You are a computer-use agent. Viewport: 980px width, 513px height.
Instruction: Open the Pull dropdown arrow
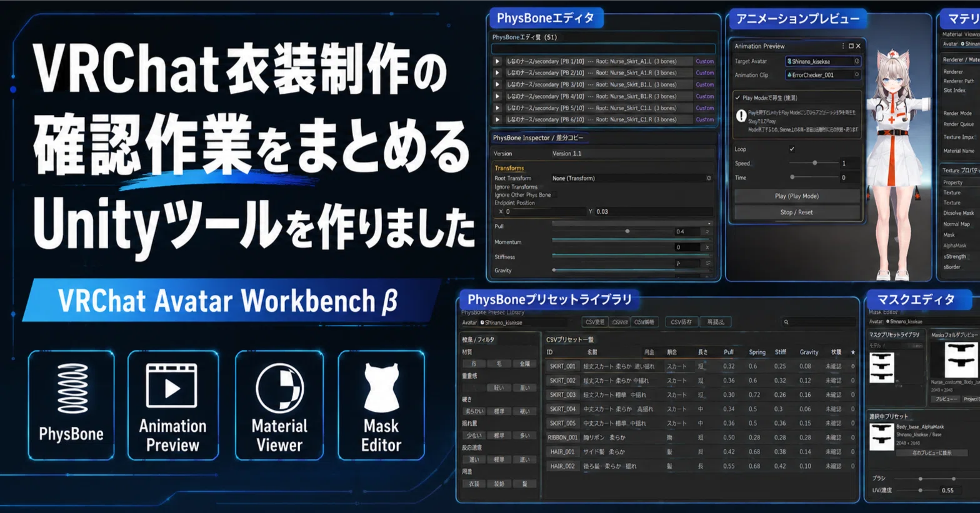709,223
